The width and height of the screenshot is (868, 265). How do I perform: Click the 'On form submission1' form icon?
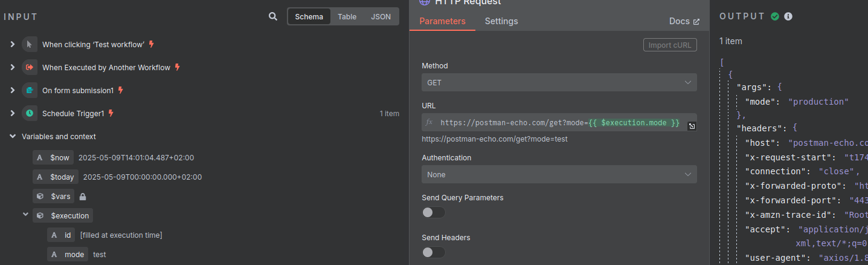click(x=29, y=90)
